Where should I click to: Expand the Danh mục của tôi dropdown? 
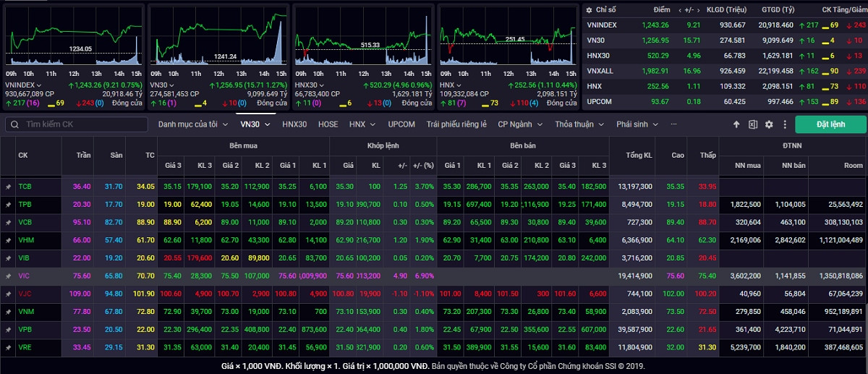(x=192, y=124)
